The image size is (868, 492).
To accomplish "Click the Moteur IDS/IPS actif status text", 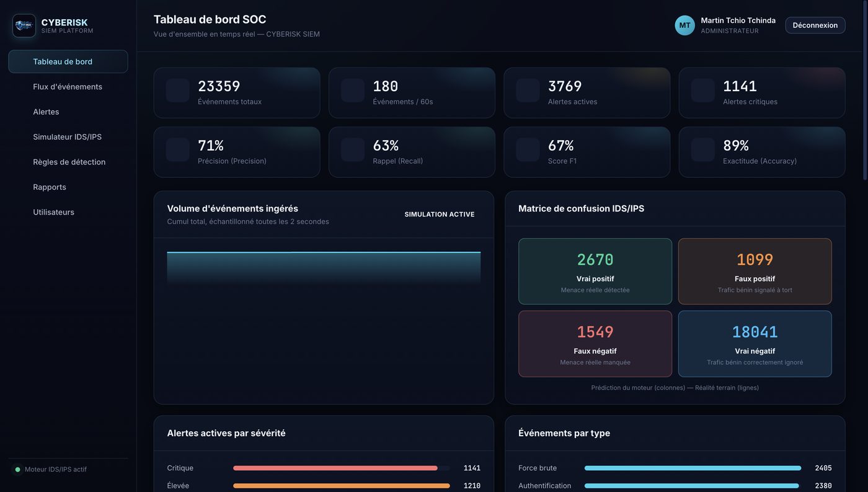I will (x=56, y=470).
